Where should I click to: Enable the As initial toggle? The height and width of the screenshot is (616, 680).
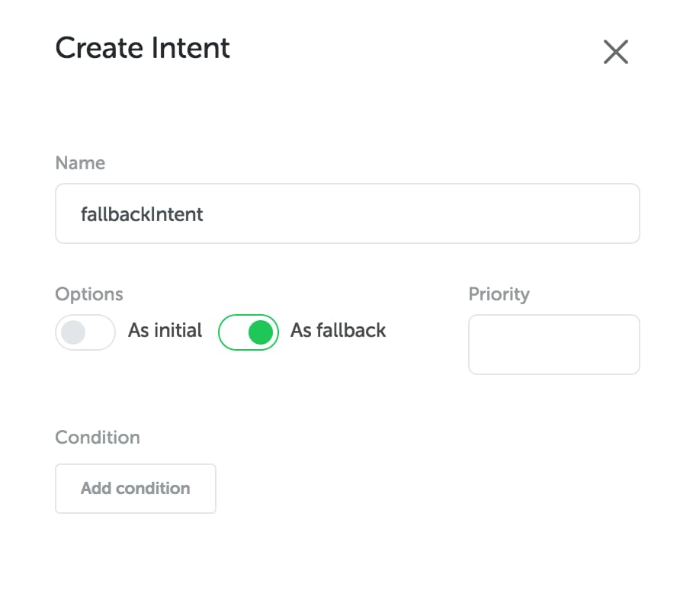pyautogui.click(x=85, y=332)
